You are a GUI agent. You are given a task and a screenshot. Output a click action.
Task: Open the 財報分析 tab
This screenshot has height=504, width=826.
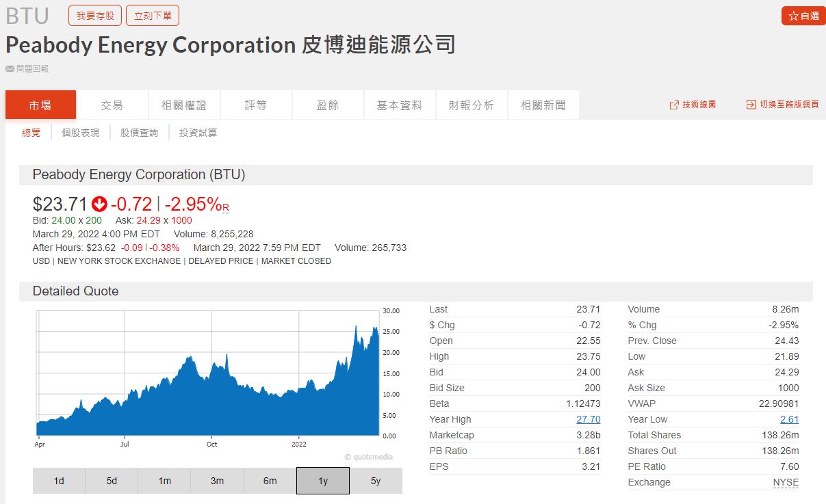471,105
